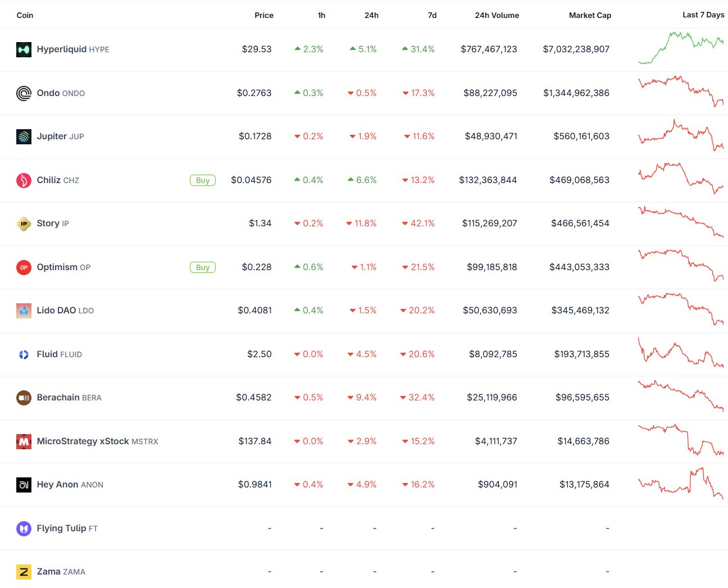Sort coins by Market Cap header
Image resolution: width=728 pixels, height=588 pixels.
[590, 15]
